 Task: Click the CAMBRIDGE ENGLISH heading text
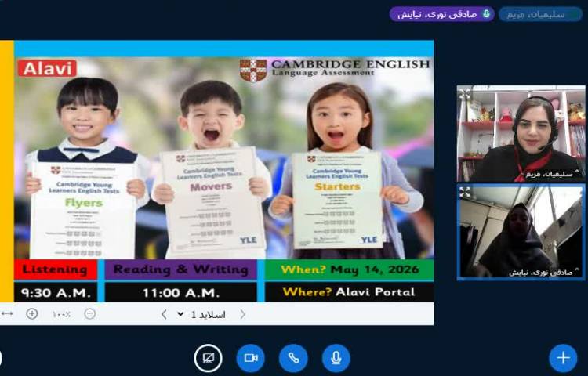(x=350, y=64)
